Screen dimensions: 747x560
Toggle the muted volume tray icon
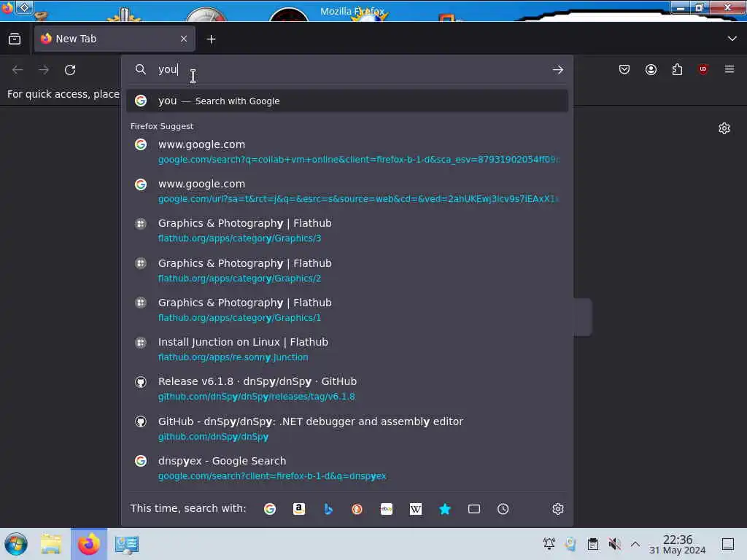(x=614, y=543)
